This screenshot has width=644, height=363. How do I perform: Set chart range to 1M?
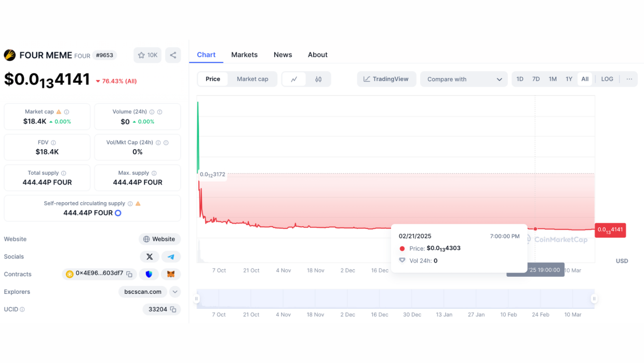[x=553, y=79]
